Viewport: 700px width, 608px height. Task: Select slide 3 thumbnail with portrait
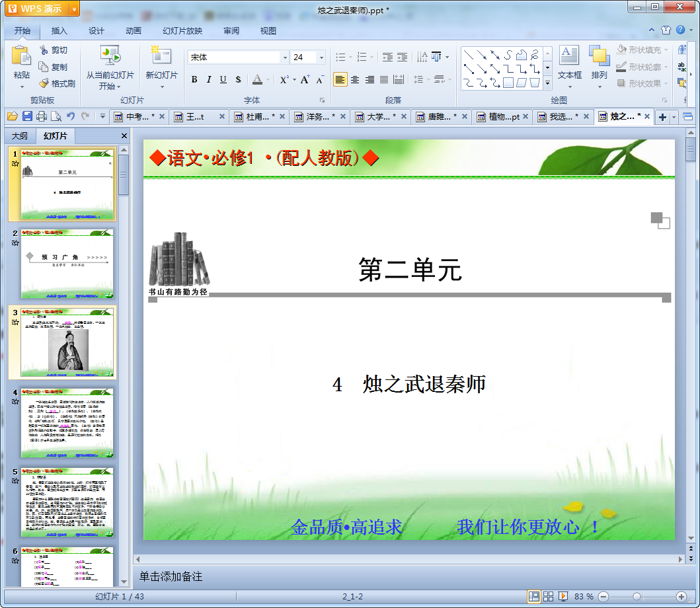pos(67,342)
